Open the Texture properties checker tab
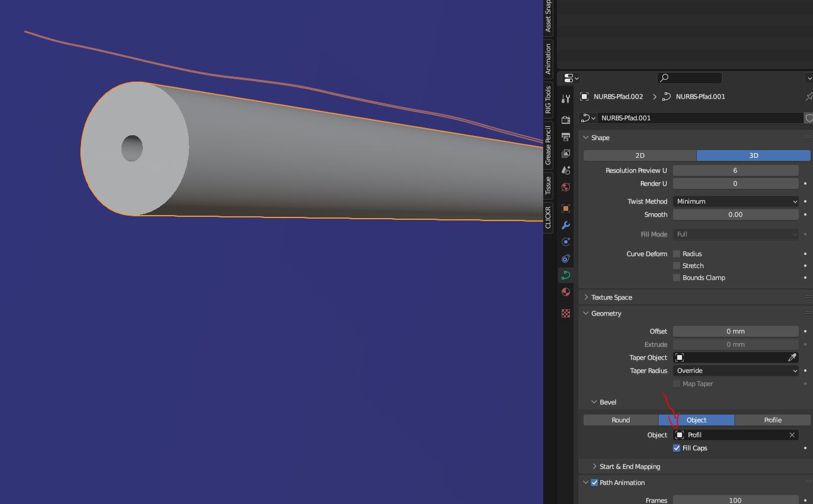813x504 pixels. [x=566, y=313]
